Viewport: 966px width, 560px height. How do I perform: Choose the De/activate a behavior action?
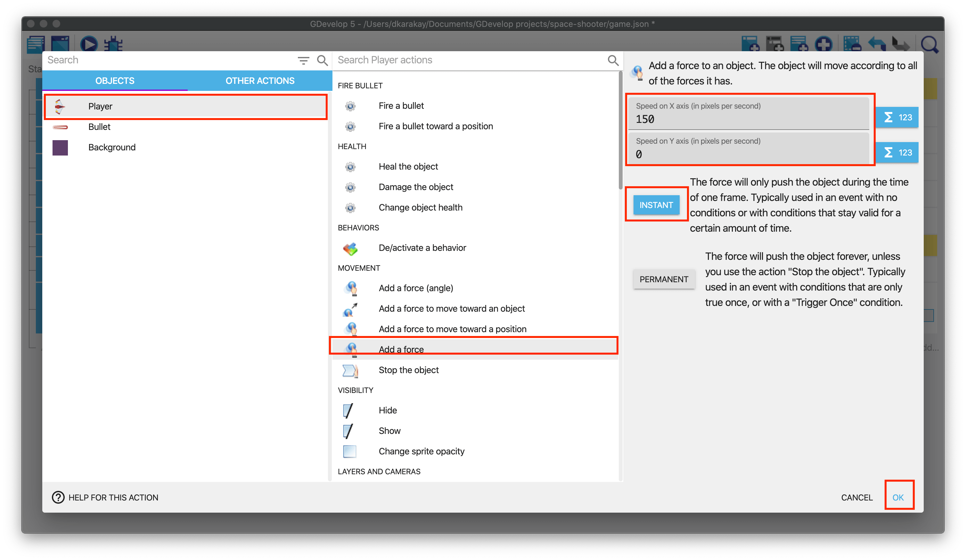[x=422, y=248]
